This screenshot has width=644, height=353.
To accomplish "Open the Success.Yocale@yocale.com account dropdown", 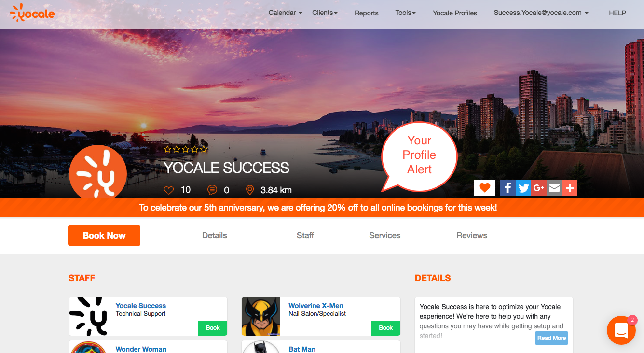I will pyautogui.click(x=541, y=13).
